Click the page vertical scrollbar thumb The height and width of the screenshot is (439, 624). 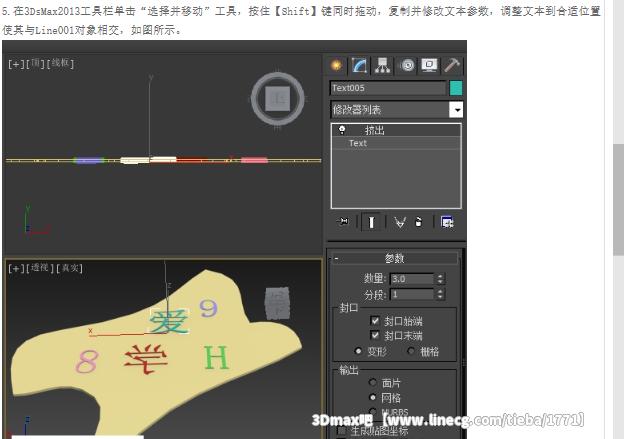coord(618,199)
